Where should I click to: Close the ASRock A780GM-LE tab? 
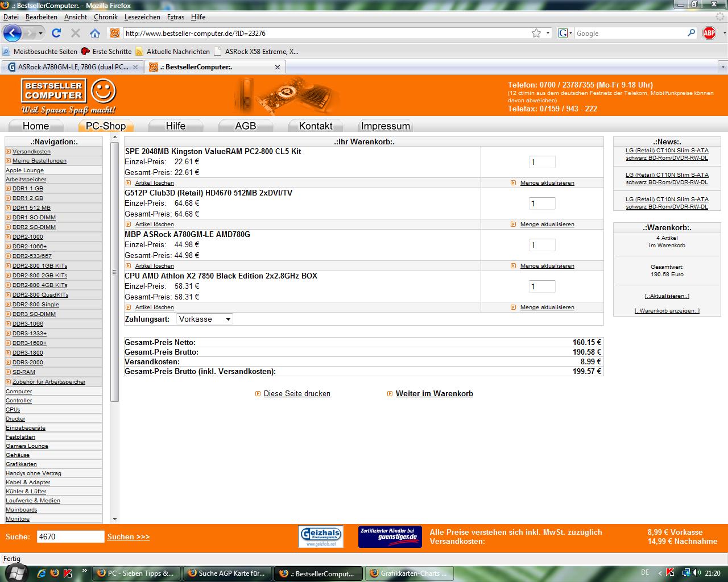coord(135,67)
